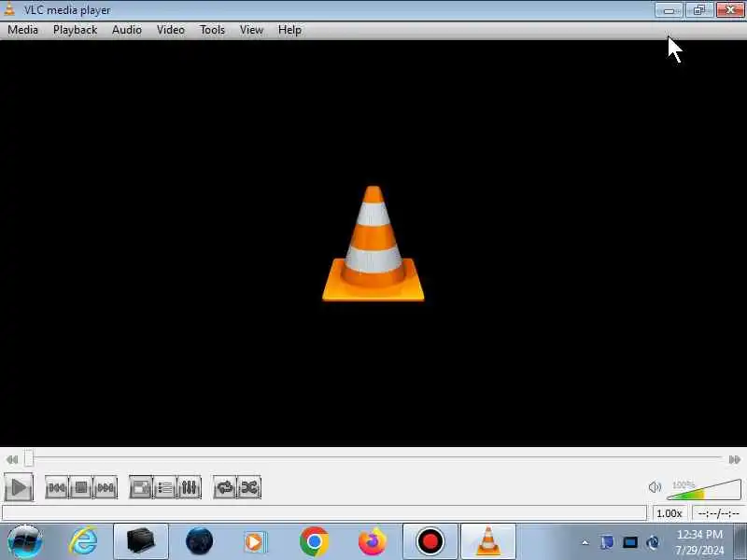
Task: Open the Media menu
Action: 22,30
